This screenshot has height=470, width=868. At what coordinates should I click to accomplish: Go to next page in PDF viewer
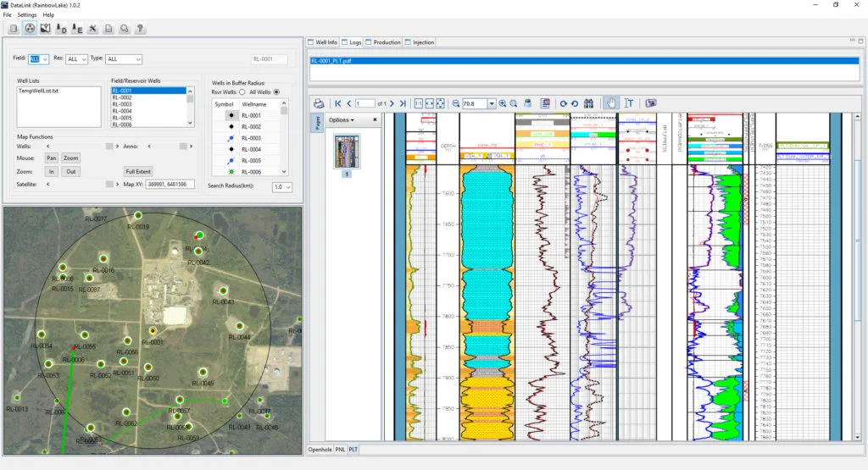392,103
